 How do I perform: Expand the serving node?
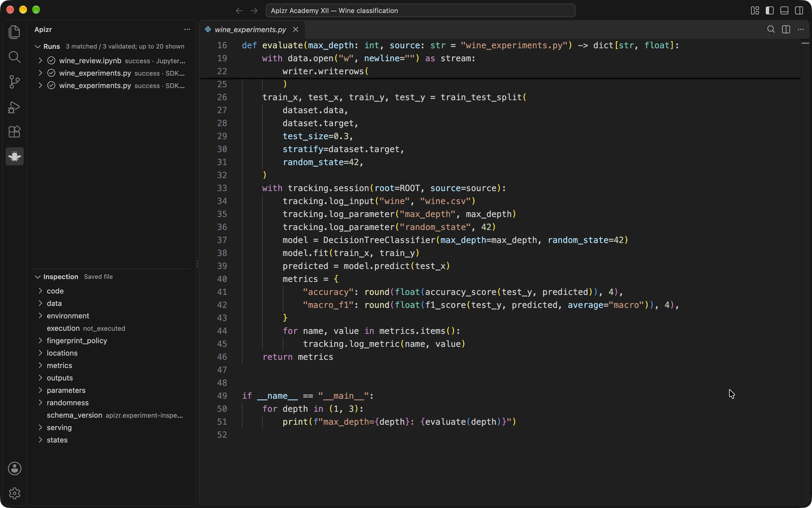pos(41,428)
